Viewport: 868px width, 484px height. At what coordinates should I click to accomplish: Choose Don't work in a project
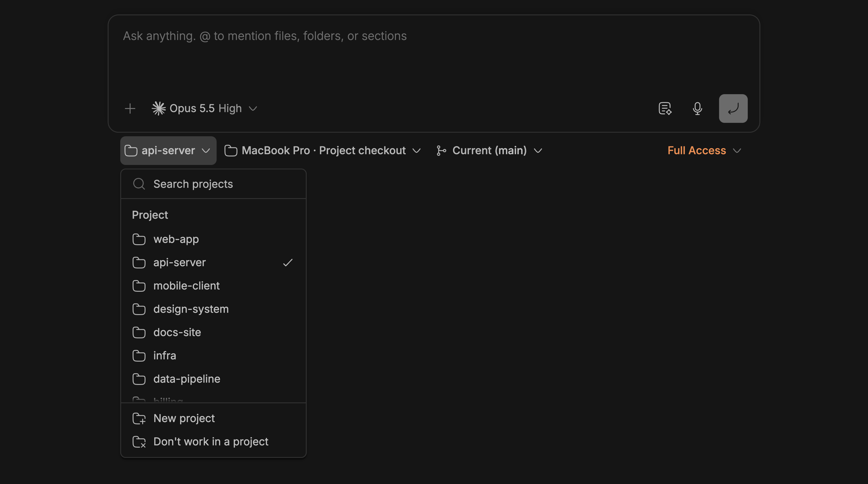(x=213, y=442)
